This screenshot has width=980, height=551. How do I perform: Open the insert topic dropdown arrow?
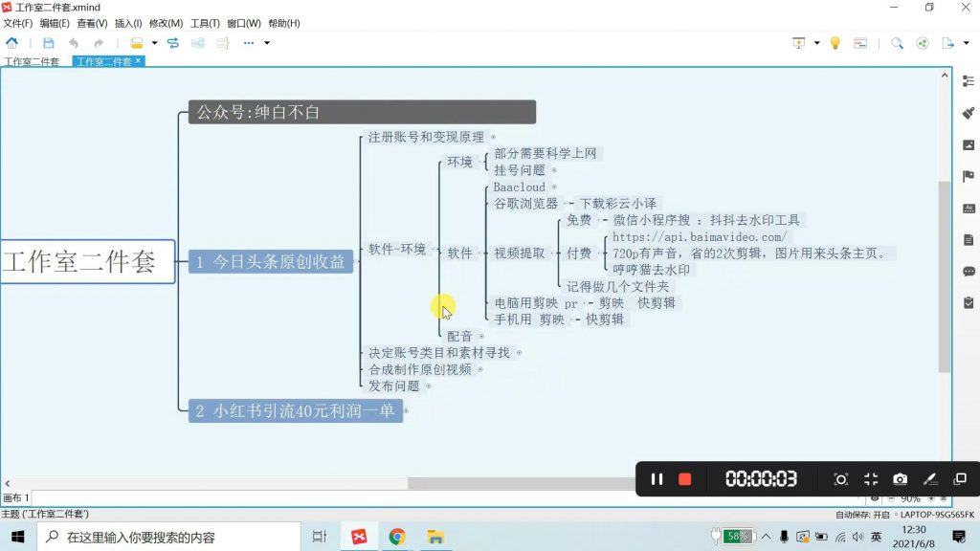point(154,43)
